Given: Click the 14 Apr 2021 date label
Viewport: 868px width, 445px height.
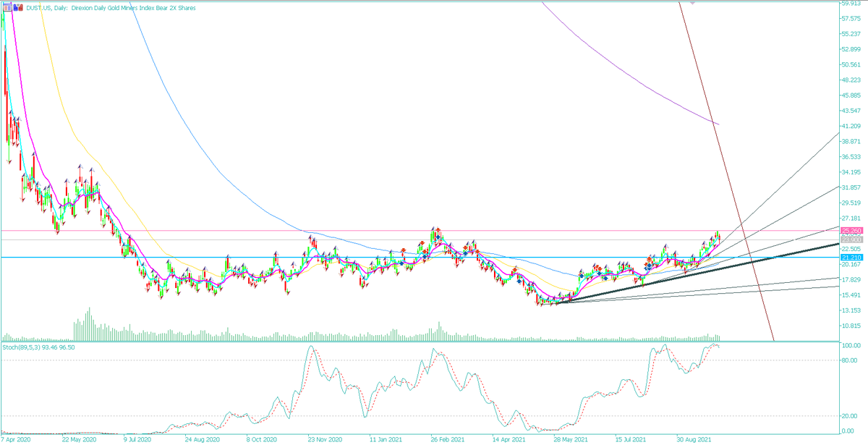Looking at the screenshot, I should (x=509, y=439).
